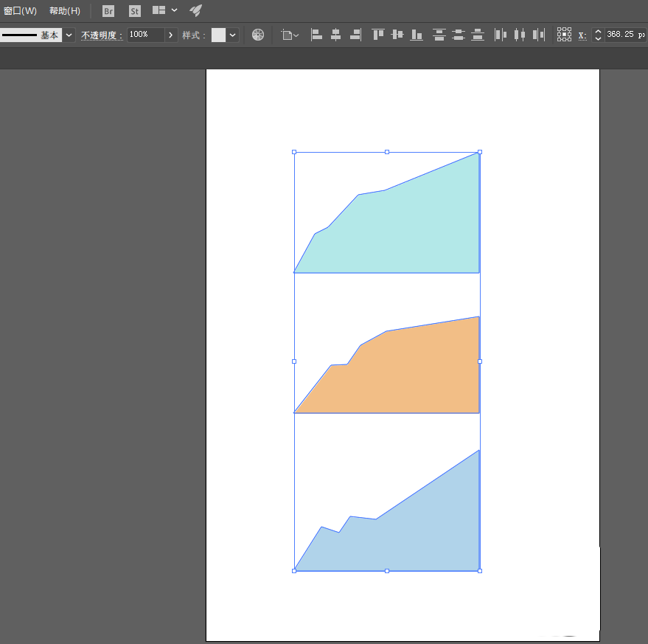648x644 pixels.
Task: Launch Adobe Bridge via the Br icon
Action: [x=108, y=11]
